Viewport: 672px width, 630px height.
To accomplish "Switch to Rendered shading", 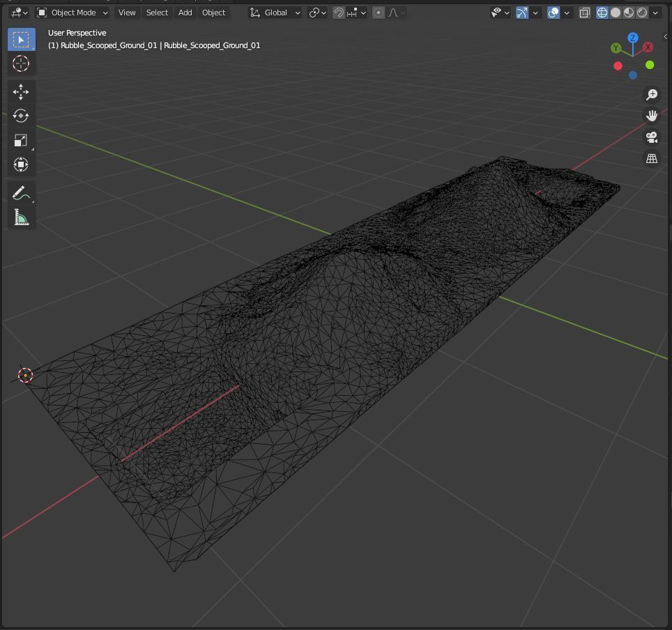I will 642,13.
